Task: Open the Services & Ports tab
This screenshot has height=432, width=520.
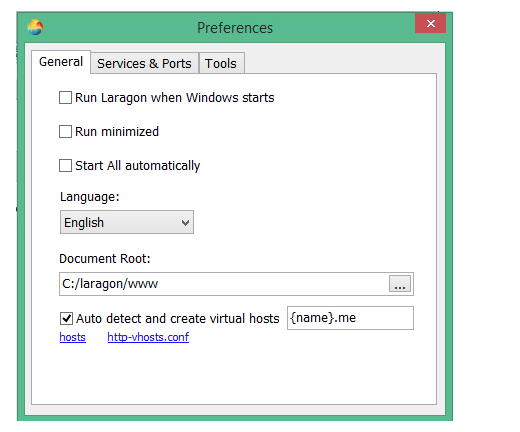Action: pos(144,63)
